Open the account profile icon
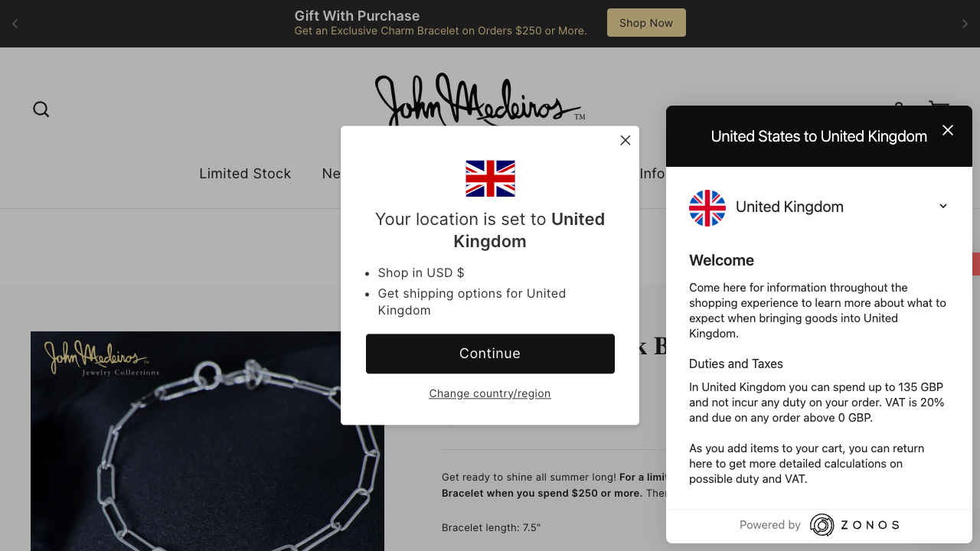Screen dimensions: 980x551 (899, 103)
